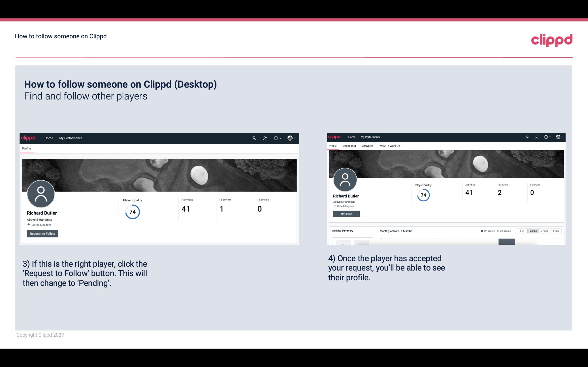Expand the Home navigation menu item
588x367 pixels.
pyautogui.click(x=49, y=138)
